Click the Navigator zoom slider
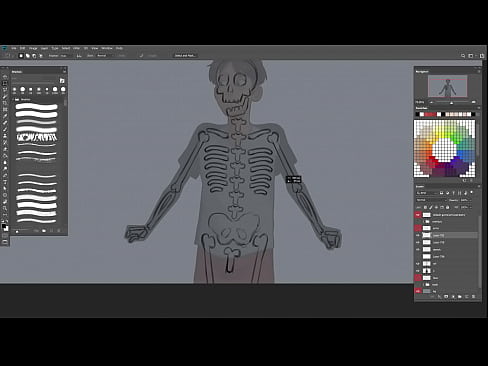Viewport: 488px width, 366px height. pyautogui.click(x=452, y=102)
